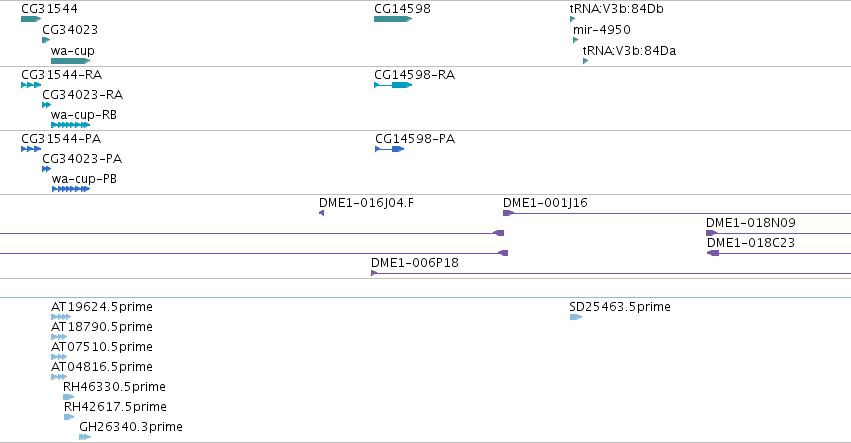The width and height of the screenshot is (851, 443).
Task: Click the DME1-018C23 clone label
Action: coord(751,243)
